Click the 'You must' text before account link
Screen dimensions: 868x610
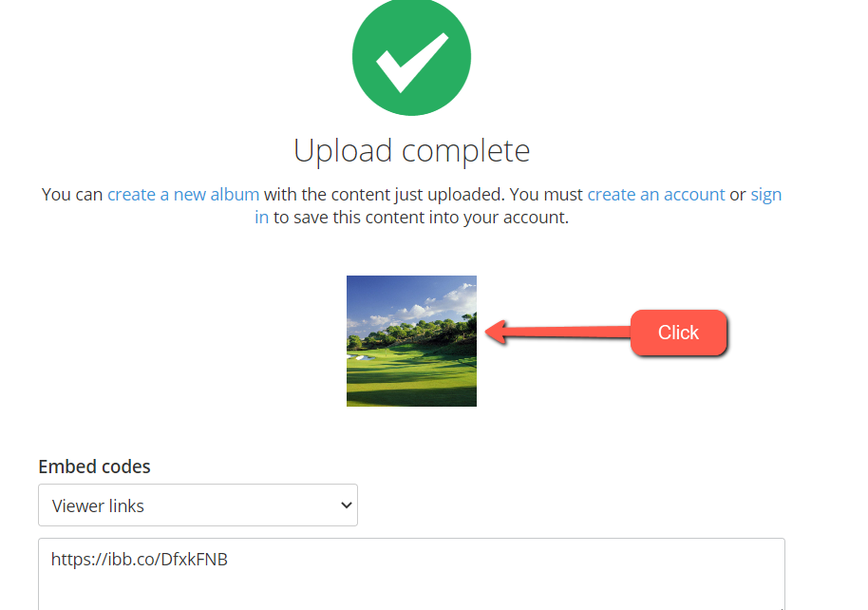point(546,195)
